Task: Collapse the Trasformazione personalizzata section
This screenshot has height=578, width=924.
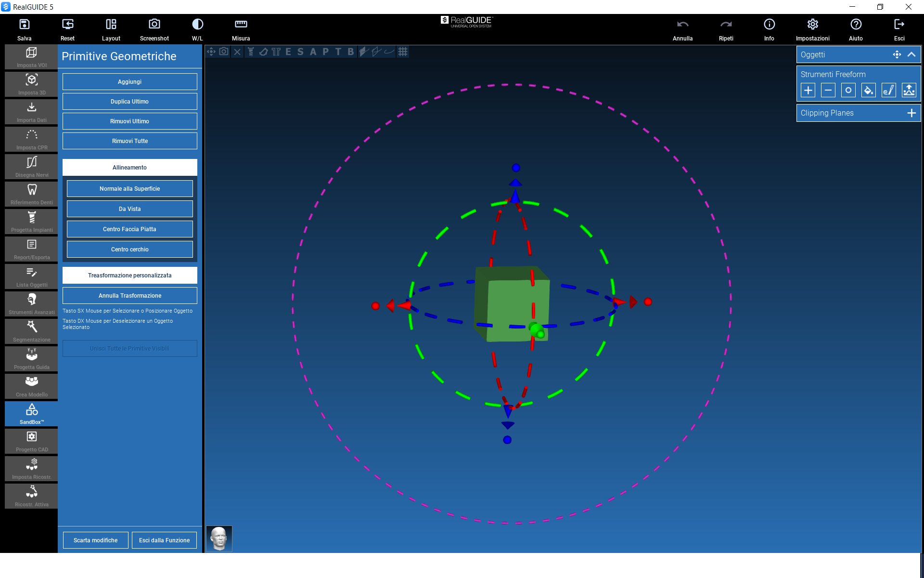Action: (129, 276)
